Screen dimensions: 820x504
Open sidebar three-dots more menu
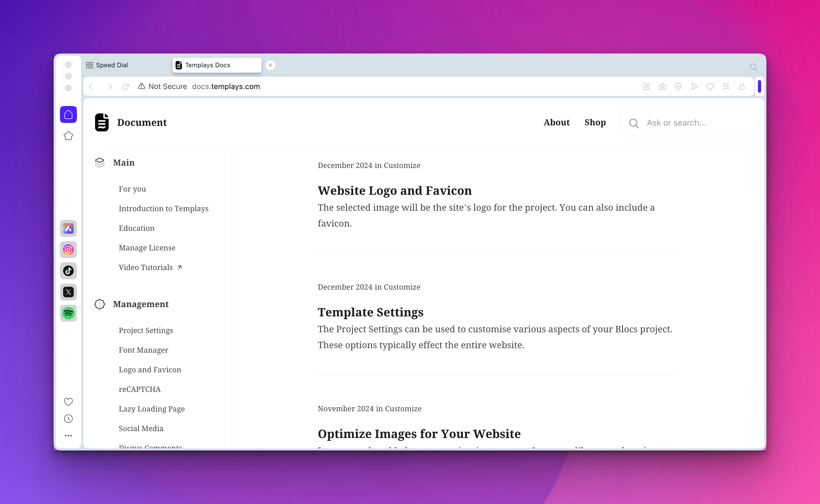pyautogui.click(x=68, y=436)
